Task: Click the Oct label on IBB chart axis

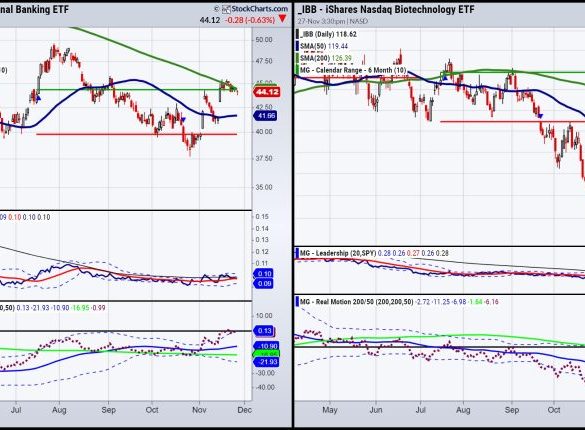Action: click(x=554, y=410)
